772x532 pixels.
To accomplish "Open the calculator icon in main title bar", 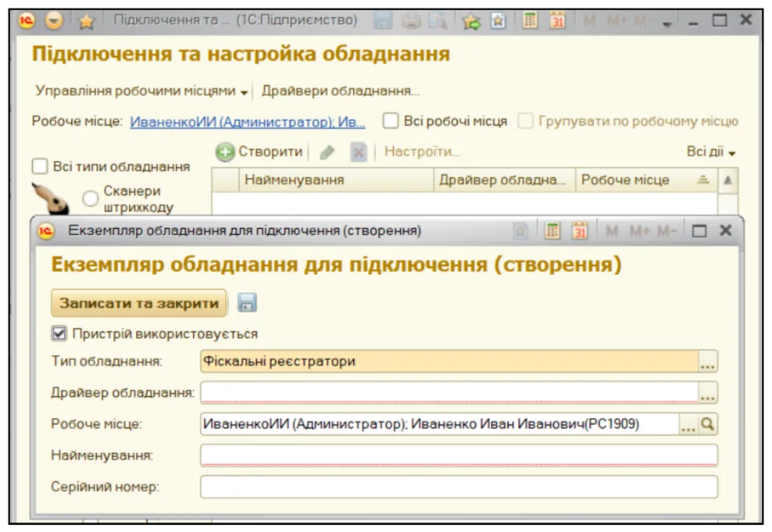I will (531, 20).
